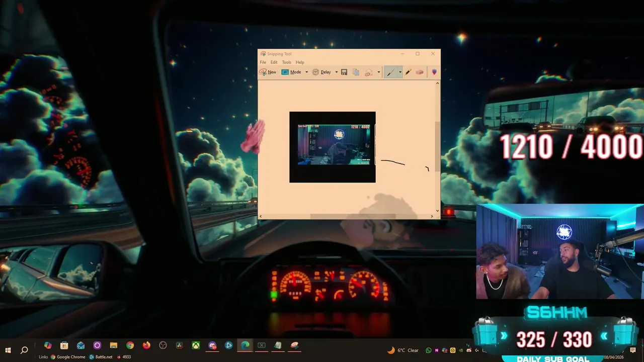
Task: Open File Explorer from taskbar
Action: point(114,345)
